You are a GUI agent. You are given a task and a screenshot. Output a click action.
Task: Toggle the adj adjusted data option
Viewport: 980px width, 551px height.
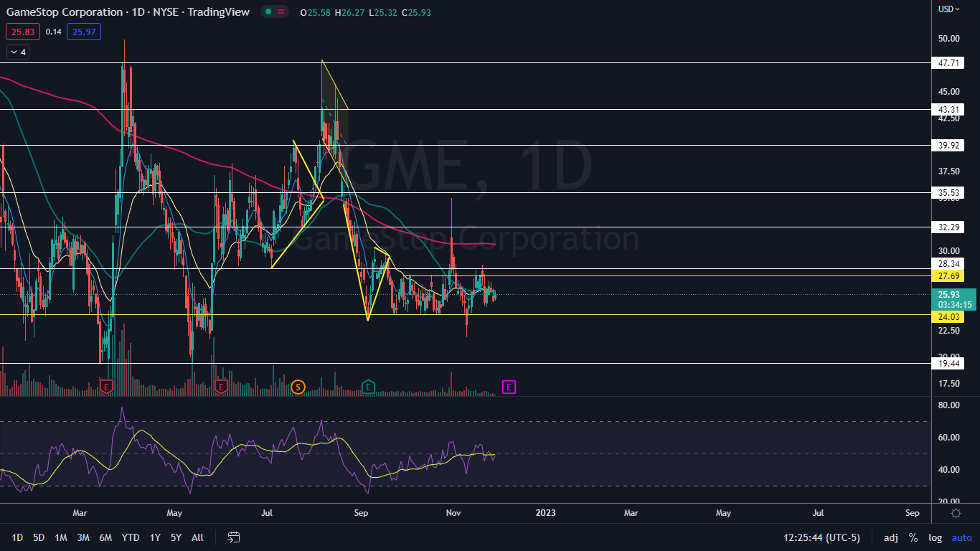(x=891, y=537)
